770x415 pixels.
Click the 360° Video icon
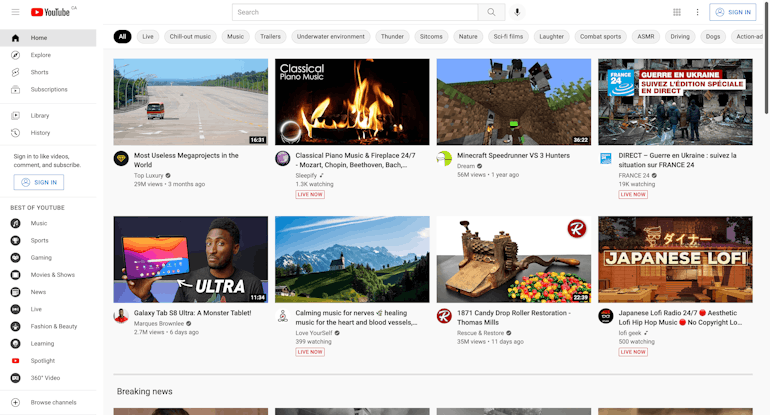point(16,378)
